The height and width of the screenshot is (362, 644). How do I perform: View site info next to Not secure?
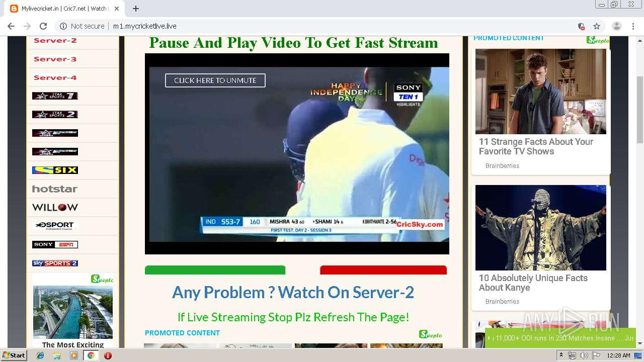(x=63, y=26)
